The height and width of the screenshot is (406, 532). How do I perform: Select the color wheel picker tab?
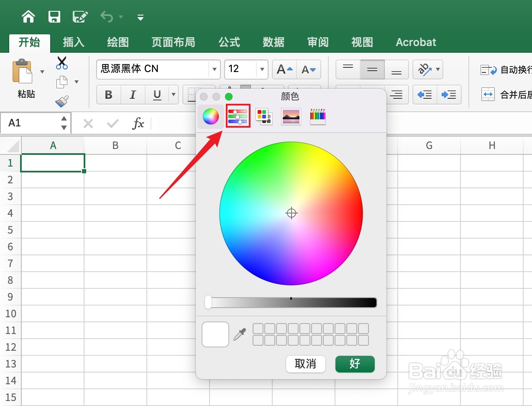pyautogui.click(x=211, y=116)
